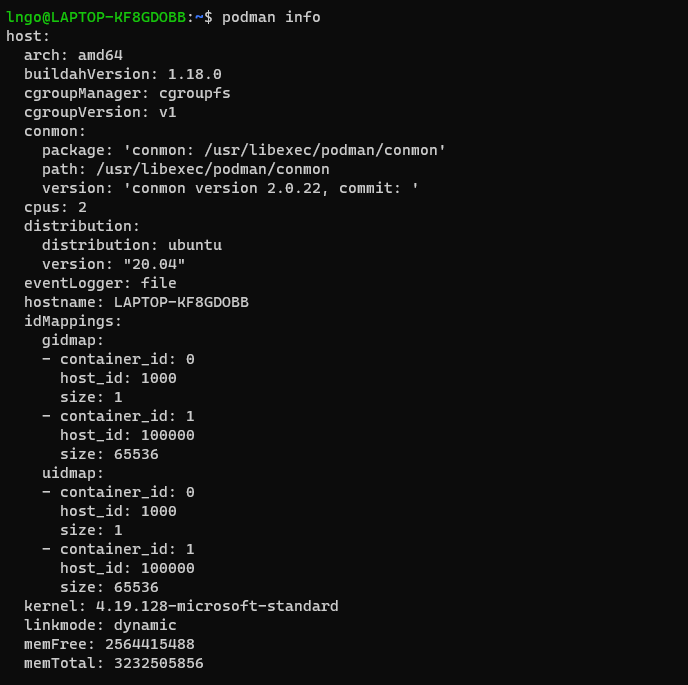Click the "arch: amd64" line

pyautogui.click(x=73, y=55)
